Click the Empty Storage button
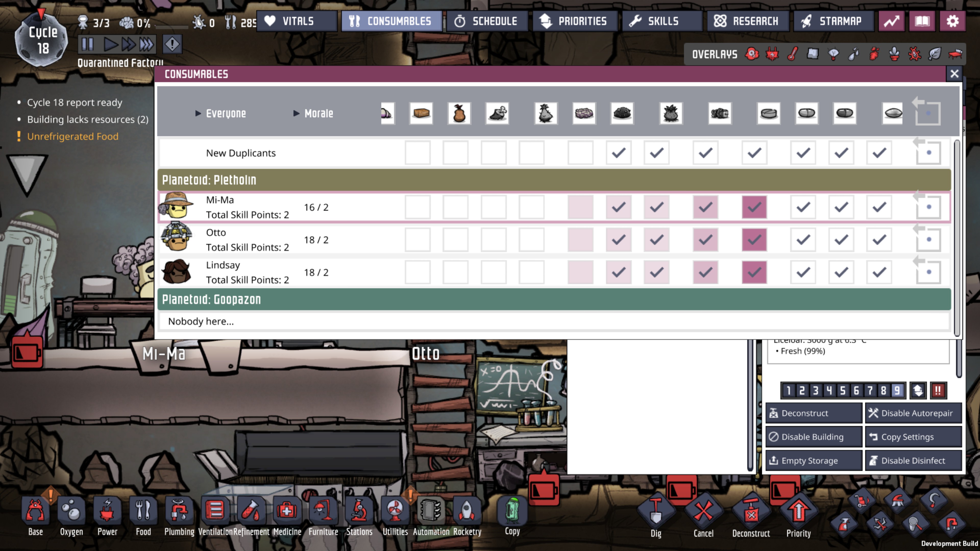Screen dimensions: 980x551 (814, 460)
